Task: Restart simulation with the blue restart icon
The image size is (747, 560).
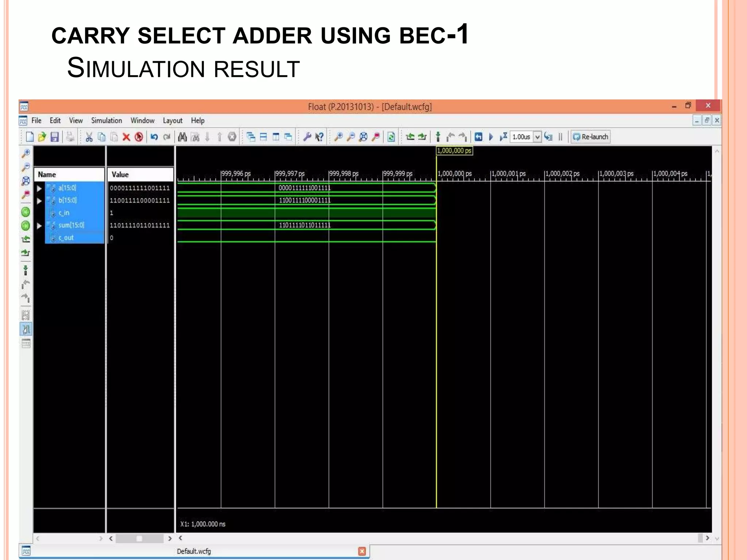Action: point(479,137)
